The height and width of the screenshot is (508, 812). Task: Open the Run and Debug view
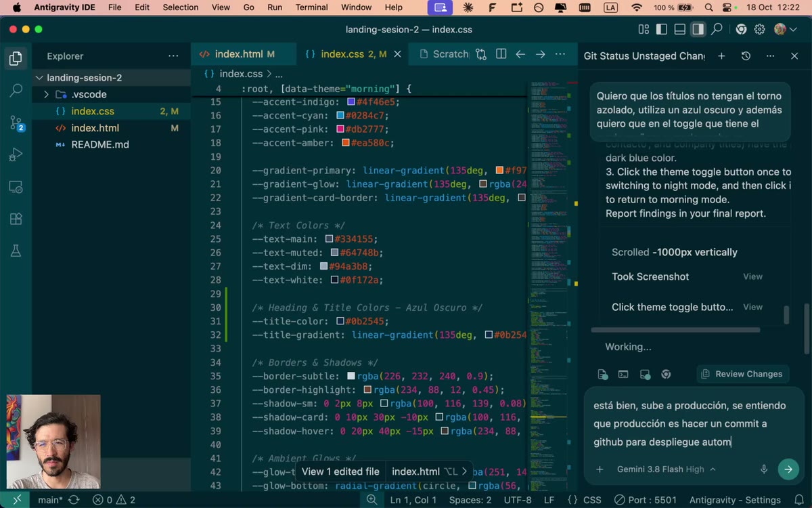pos(16,155)
